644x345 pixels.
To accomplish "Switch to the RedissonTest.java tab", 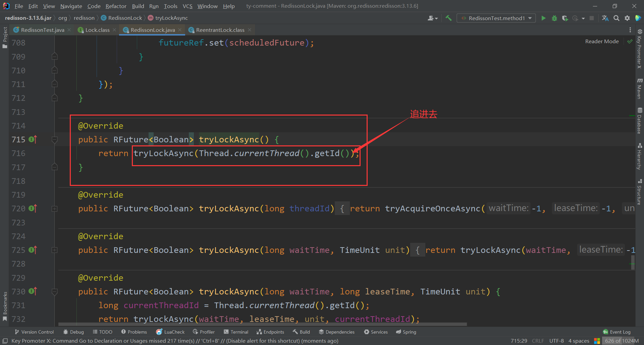I will [x=42, y=30].
